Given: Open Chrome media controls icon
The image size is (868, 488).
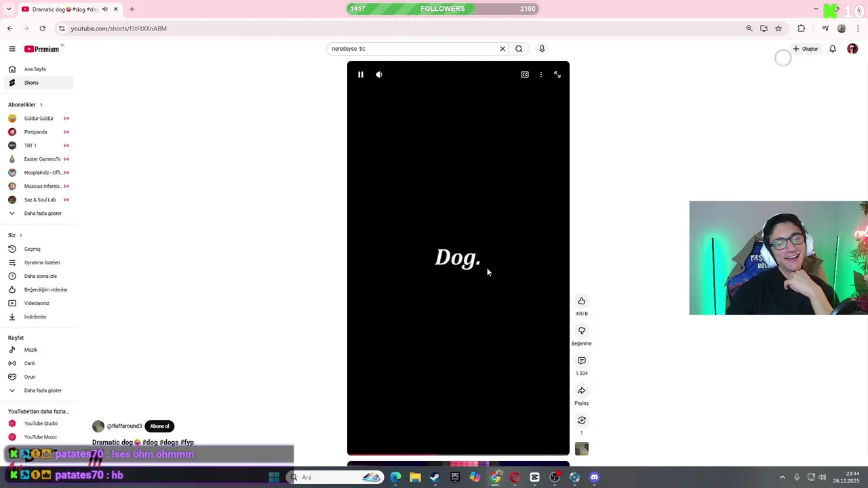Looking at the screenshot, I should (x=825, y=28).
